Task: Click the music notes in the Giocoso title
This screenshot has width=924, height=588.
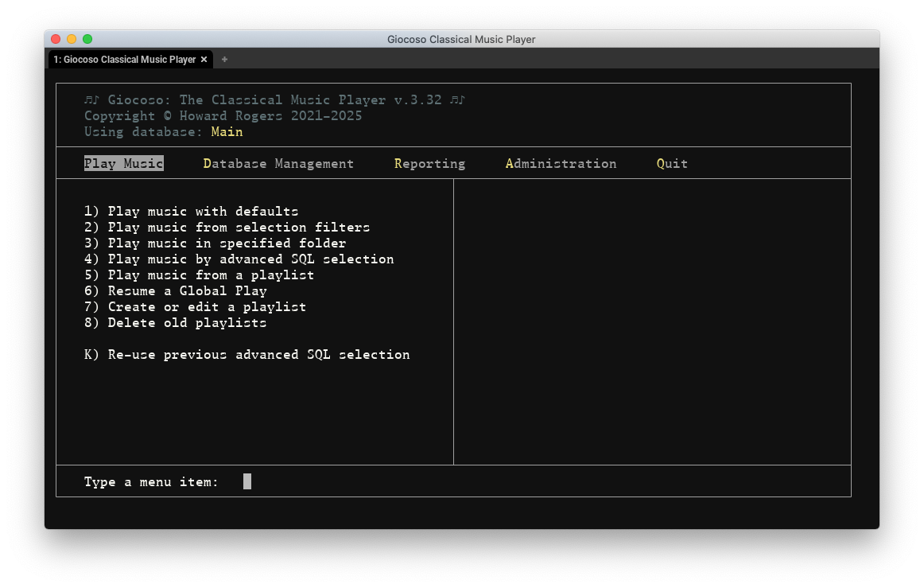Action: 90,99
